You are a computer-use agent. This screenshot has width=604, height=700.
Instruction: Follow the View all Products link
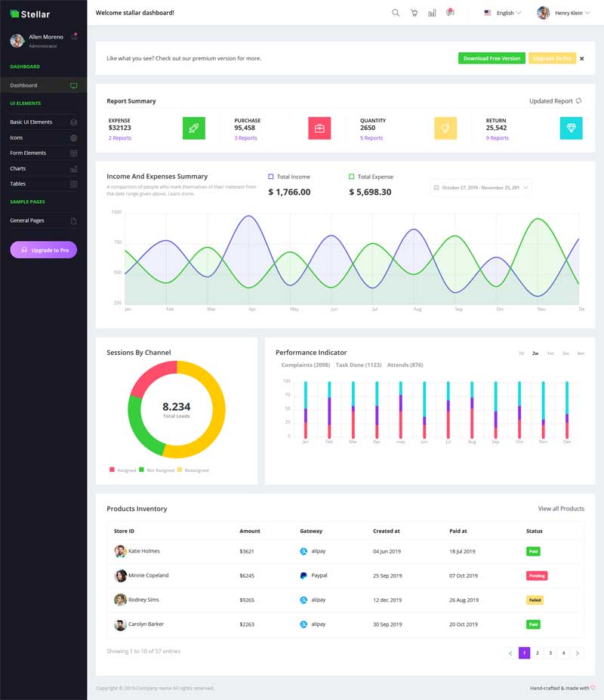pyautogui.click(x=561, y=508)
